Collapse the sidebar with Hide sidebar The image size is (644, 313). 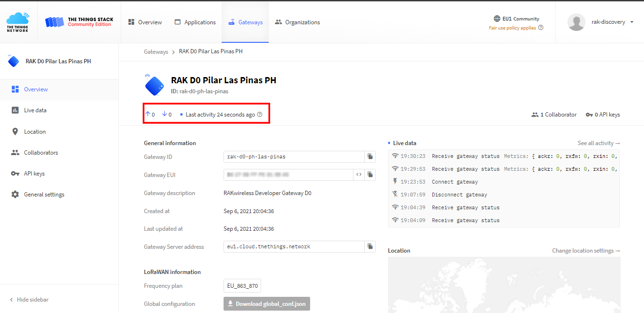point(29,299)
